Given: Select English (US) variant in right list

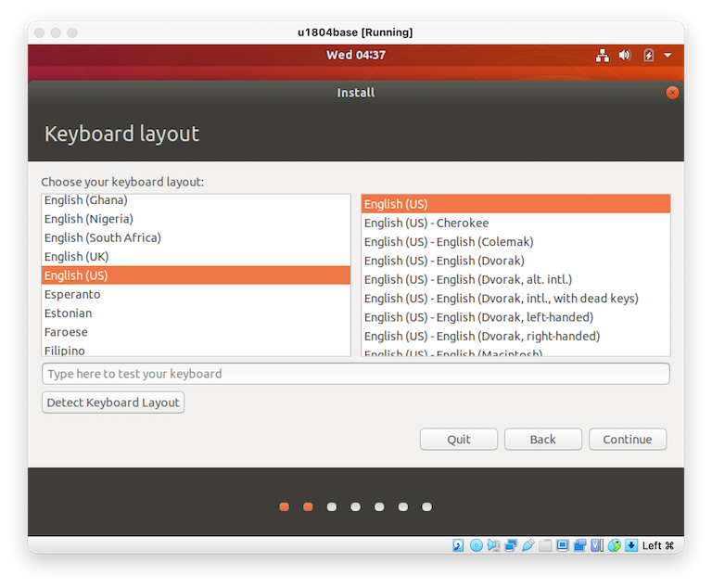Looking at the screenshot, I should point(515,204).
